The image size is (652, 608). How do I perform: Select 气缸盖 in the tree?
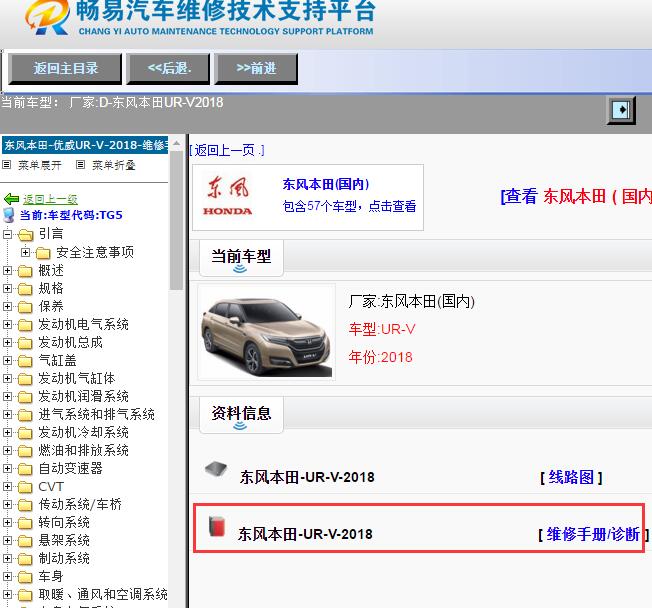coord(57,360)
